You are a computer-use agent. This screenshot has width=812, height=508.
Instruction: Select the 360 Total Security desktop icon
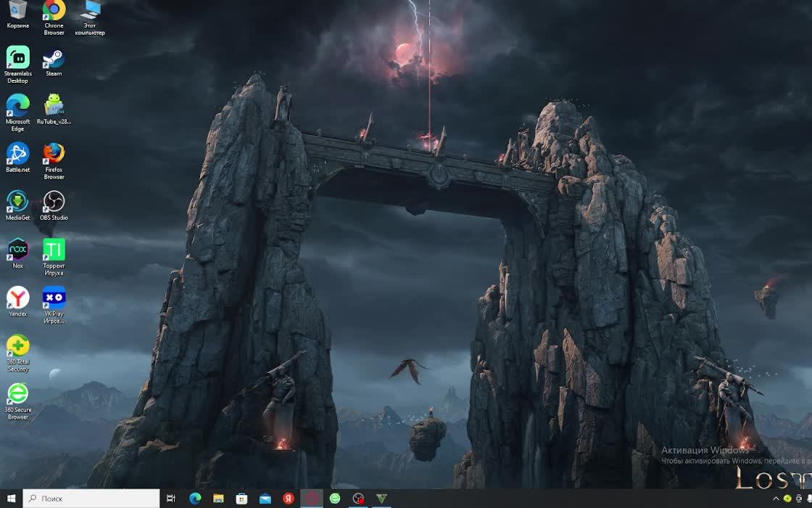[x=17, y=353]
